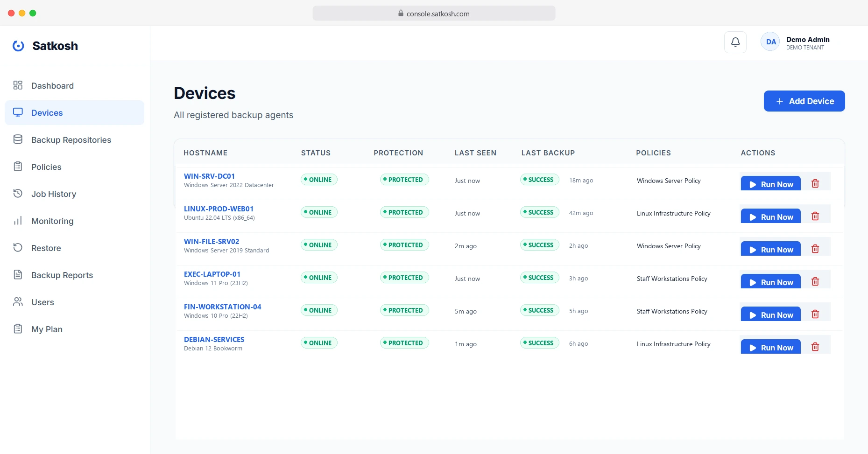Image resolution: width=868 pixels, height=454 pixels.
Task: Run Now for FIN-WORKSTATION-04
Action: point(771,314)
